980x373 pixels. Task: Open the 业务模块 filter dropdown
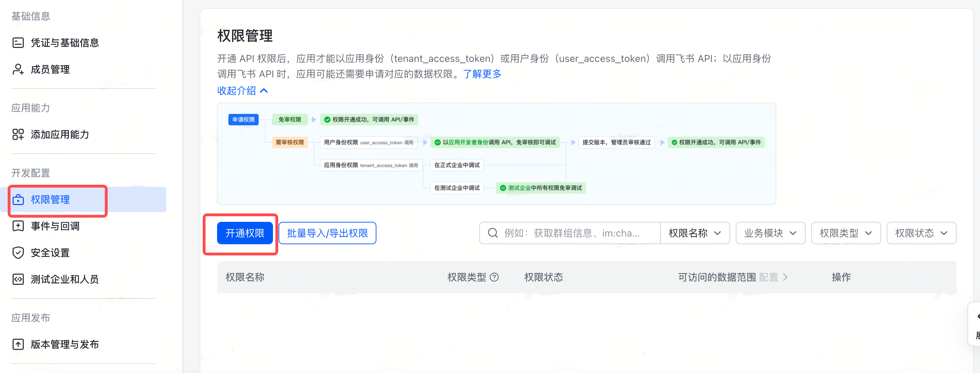pos(770,233)
